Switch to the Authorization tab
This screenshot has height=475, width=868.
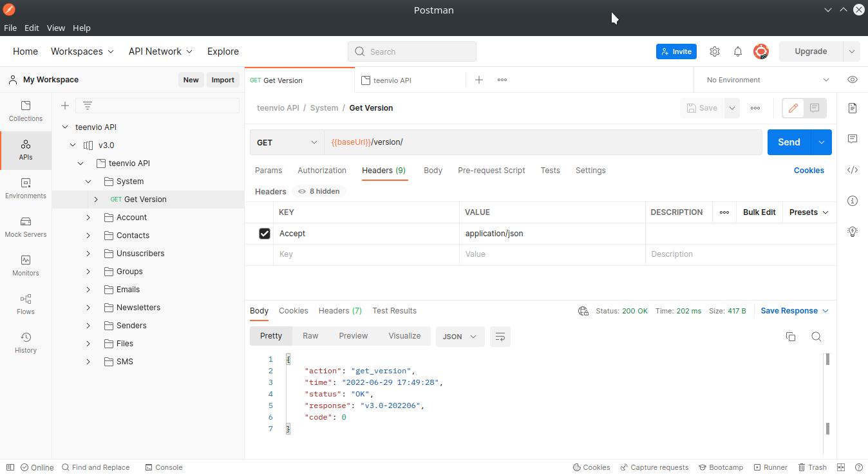(322, 171)
